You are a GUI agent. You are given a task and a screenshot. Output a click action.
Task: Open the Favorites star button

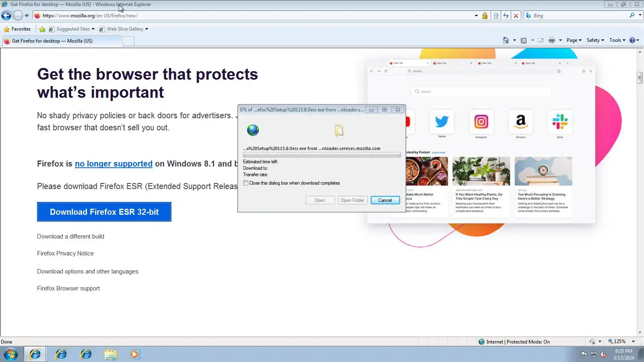(x=17, y=29)
